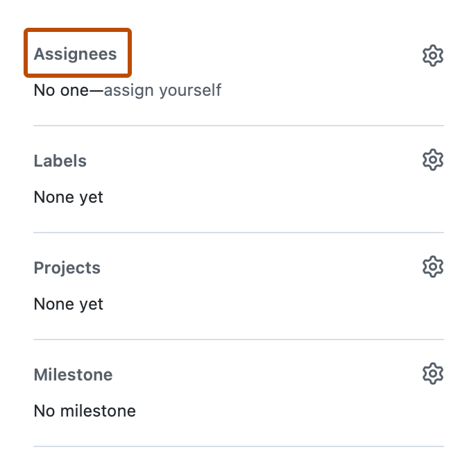Click the "assign yourself" link
The height and width of the screenshot is (461, 476).
pos(162,90)
